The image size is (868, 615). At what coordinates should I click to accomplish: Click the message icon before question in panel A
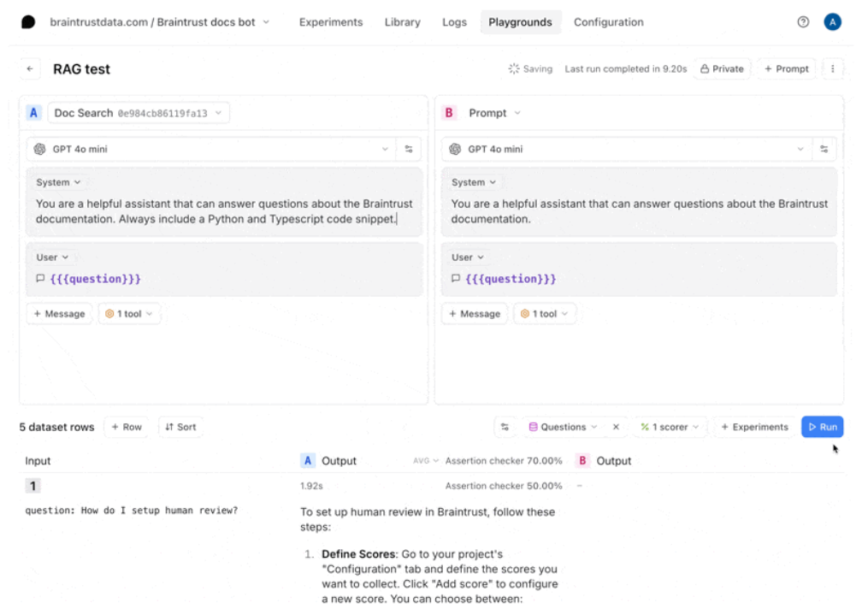(x=40, y=279)
